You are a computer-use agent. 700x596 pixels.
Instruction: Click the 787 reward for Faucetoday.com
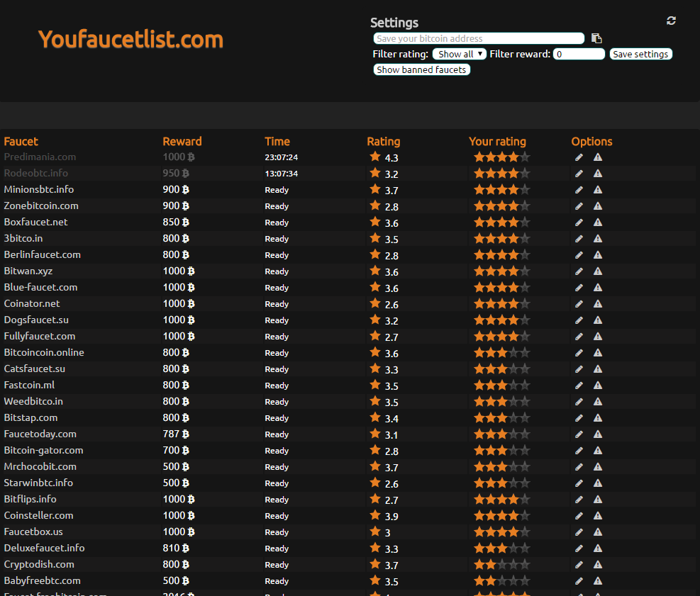point(176,434)
